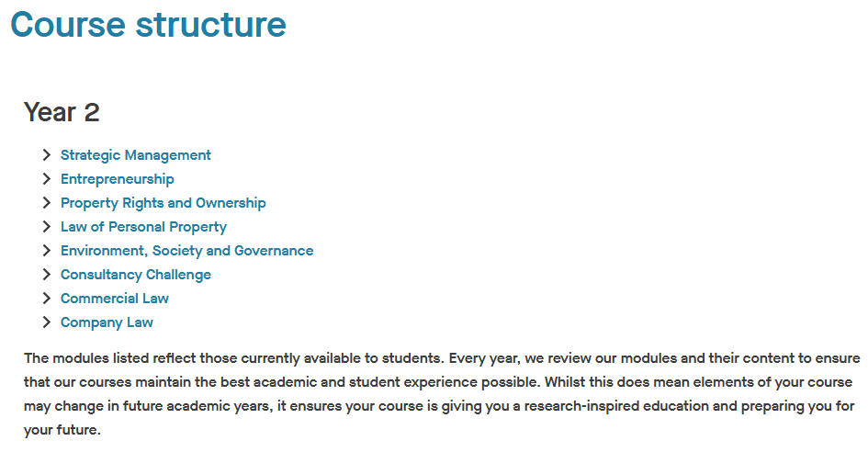Image resolution: width=868 pixels, height=452 pixels.
Task: Toggle the chevron next to Property Rights and Ownership
Action: pos(47,203)
